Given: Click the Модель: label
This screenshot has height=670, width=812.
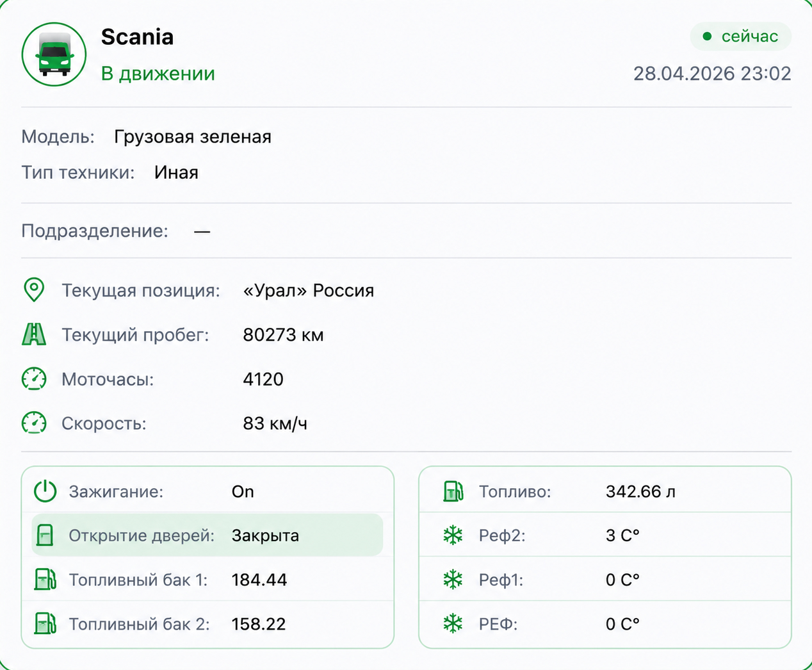Looking at the screenshot, I should click(58, 136).
